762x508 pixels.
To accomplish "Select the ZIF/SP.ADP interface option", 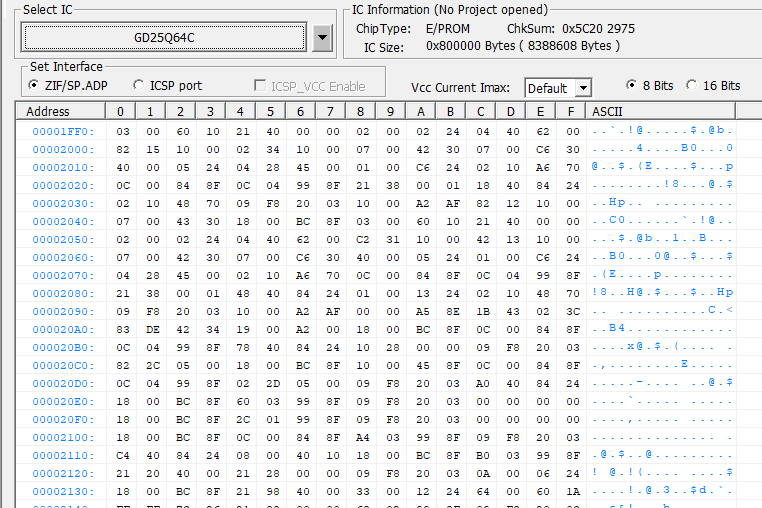I will point(35,86).
